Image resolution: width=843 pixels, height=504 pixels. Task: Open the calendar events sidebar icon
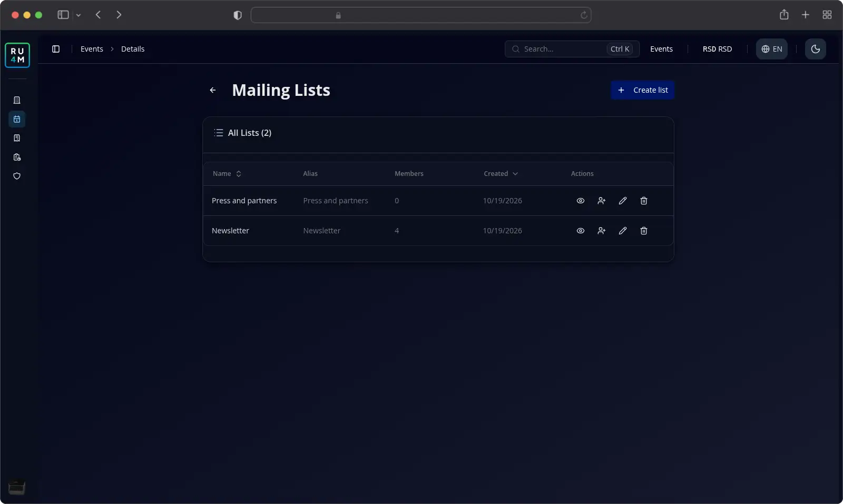point(17,119)
